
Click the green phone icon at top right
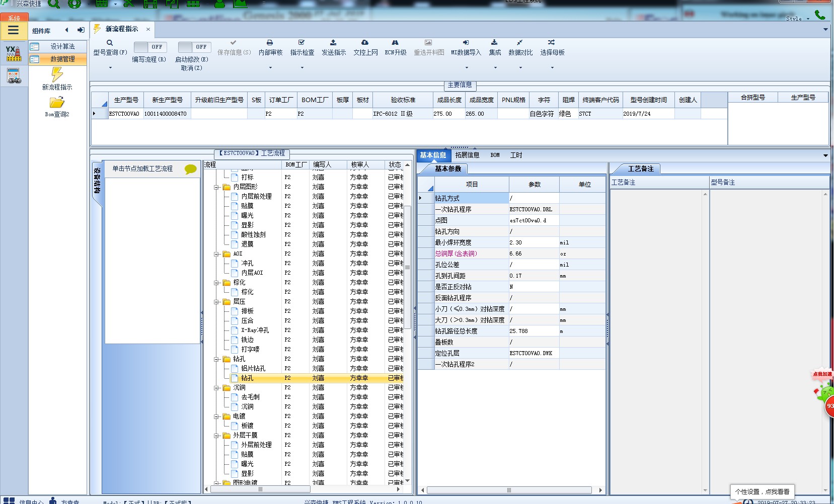pyautogui.click(x=820, y=15)
